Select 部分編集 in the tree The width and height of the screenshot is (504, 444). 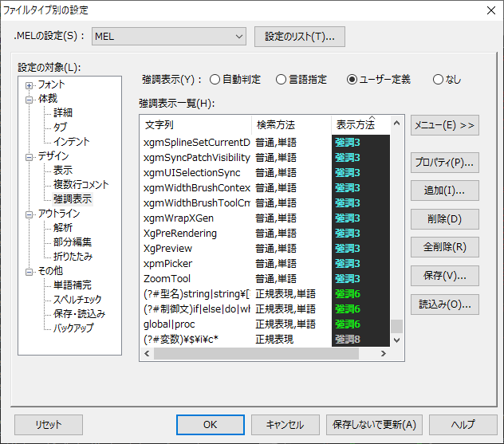click(x=73, y=242)
